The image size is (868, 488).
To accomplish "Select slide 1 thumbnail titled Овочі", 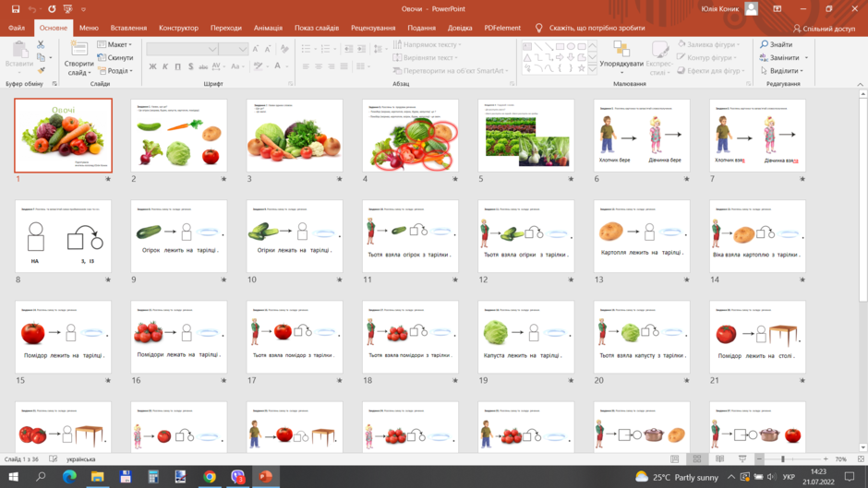I will [63, 136].
